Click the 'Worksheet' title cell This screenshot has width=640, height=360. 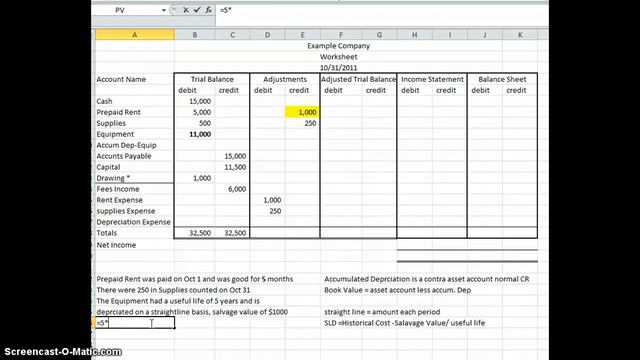pyautogui.click(x=338, y=57)
